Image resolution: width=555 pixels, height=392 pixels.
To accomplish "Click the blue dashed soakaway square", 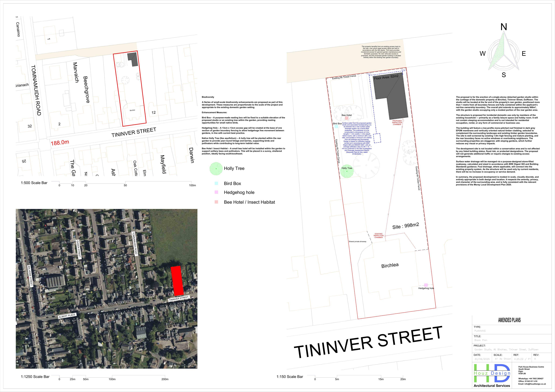I will [x=377, y=138].
